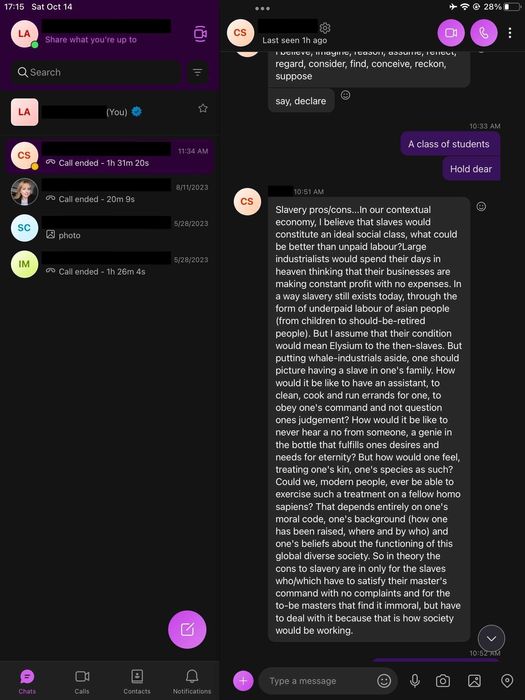Share location using the pin icon
The height and width of the screenshot is (700, 525).
pos(507,680)
